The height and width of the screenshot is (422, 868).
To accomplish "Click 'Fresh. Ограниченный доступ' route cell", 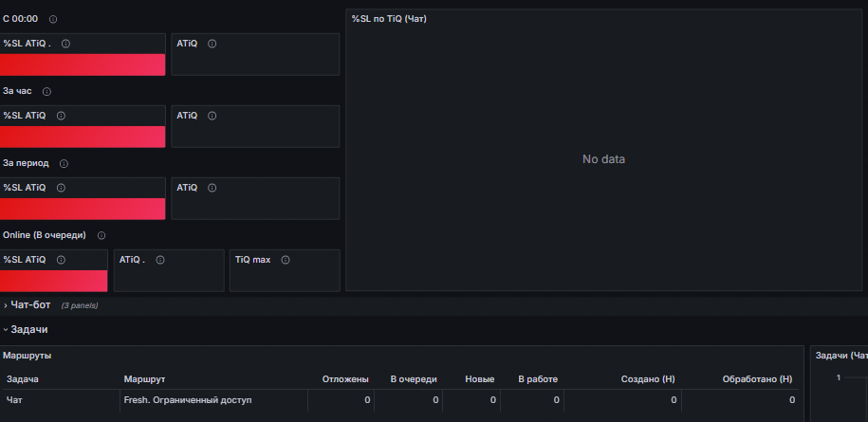I will 188,400.
